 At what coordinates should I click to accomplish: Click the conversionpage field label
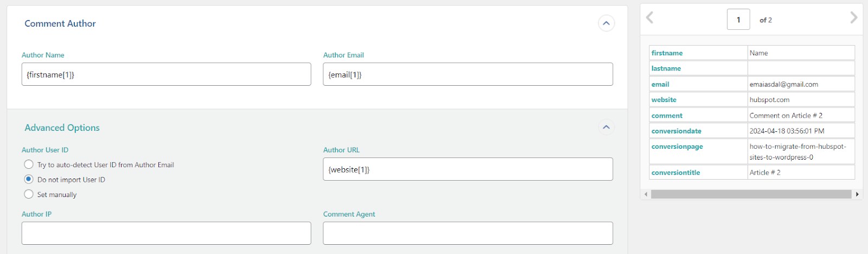tap(677, 147)
